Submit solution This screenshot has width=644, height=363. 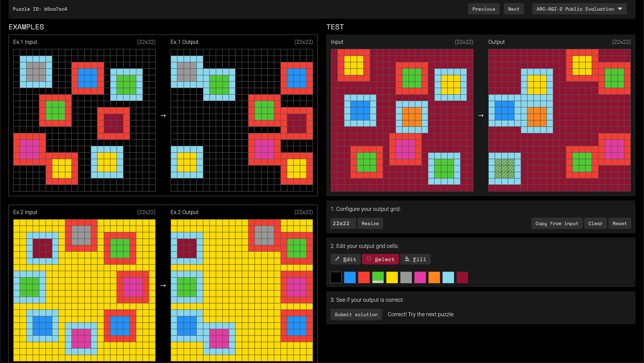click(x=356, y=314)
